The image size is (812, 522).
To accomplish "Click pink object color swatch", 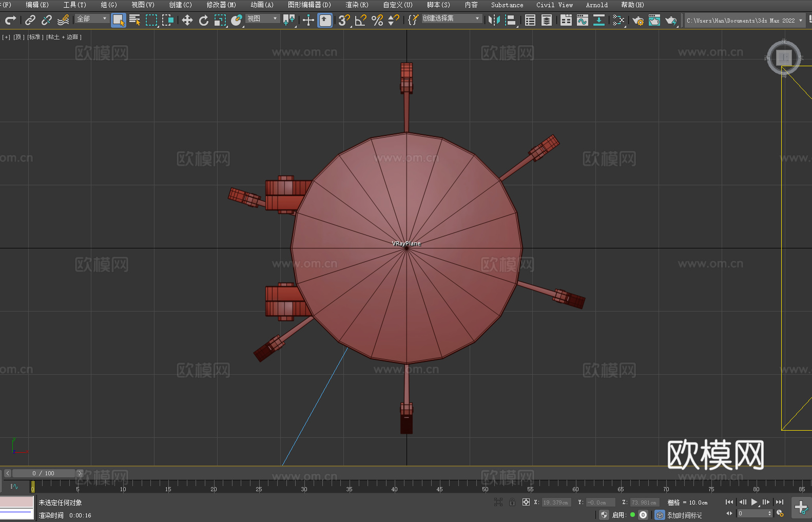I will coord(16,502).
